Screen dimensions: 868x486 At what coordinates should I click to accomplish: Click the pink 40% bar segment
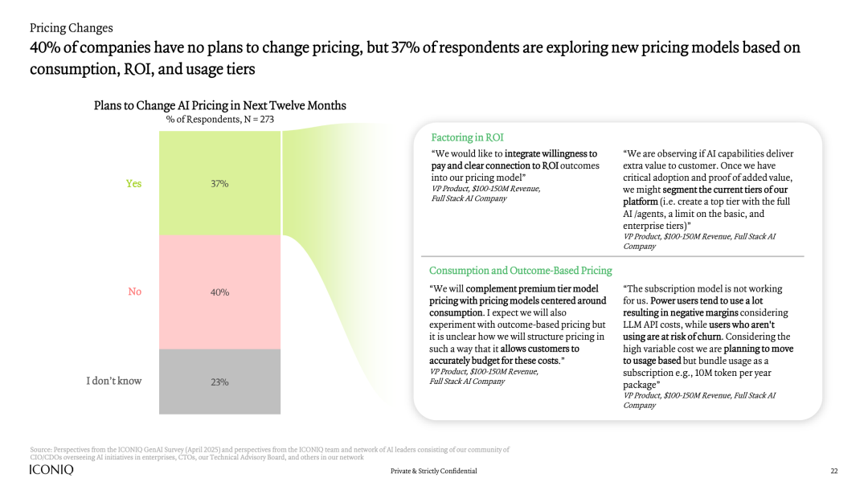point(219,292)
